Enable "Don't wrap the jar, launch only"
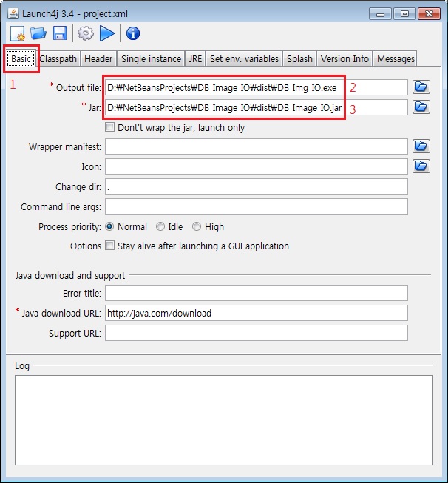This screenshot has width=448, height=483. click(x=110, y=128)
